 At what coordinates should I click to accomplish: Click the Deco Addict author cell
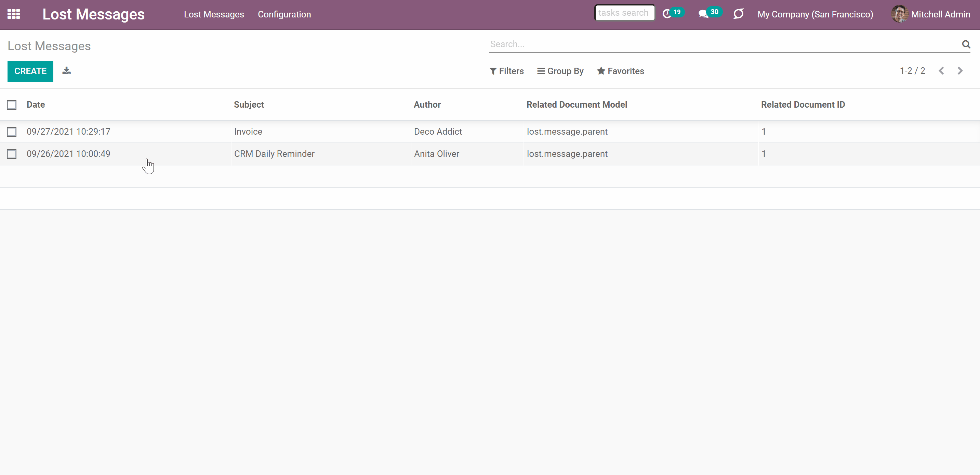(438, 132)
